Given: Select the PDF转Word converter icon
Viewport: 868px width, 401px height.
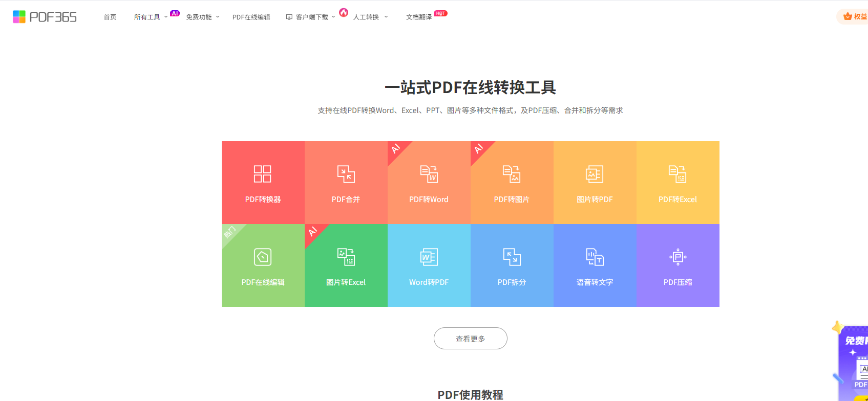Looking at the screenshot, I should click(x=429, y=174).
